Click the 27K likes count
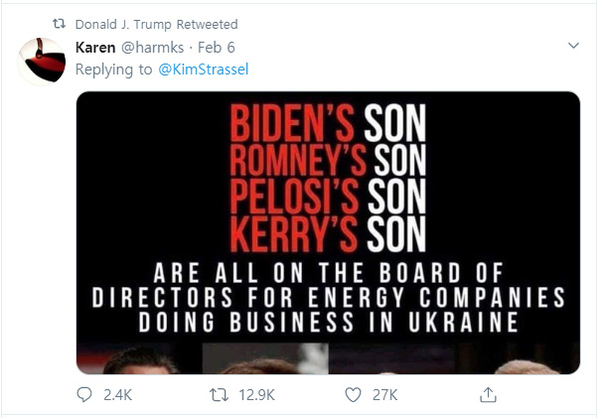This screenshot has width=600, height=418. coord(385,395)
